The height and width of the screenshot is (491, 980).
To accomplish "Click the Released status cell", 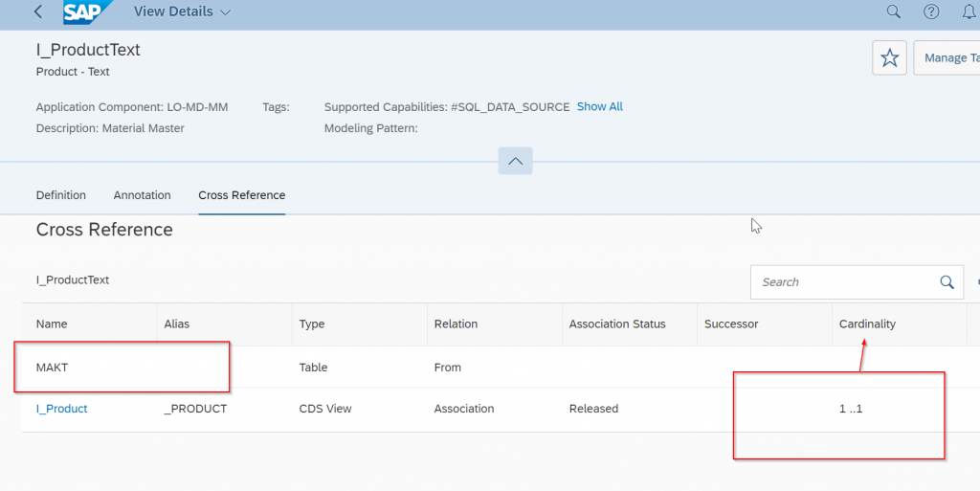I will [593, 409].
